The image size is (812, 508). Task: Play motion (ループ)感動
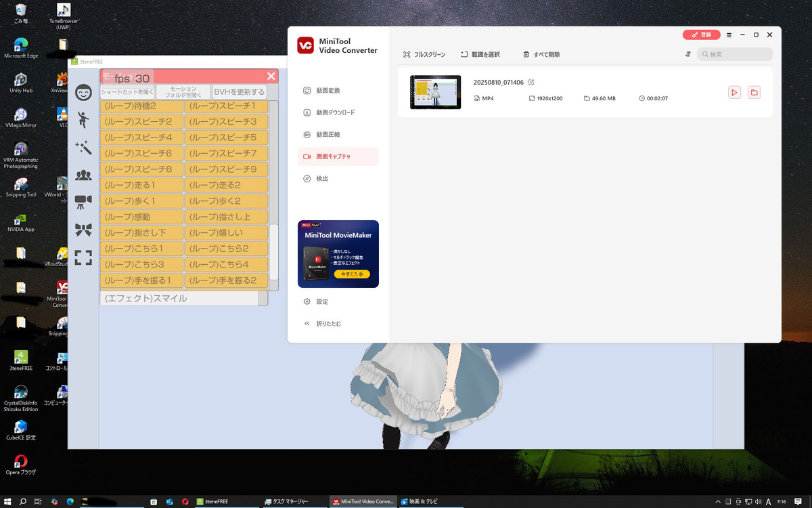(142, 217)
